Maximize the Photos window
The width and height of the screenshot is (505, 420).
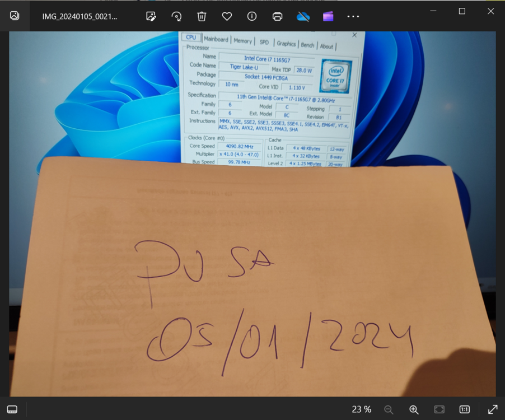coord(462,11)
